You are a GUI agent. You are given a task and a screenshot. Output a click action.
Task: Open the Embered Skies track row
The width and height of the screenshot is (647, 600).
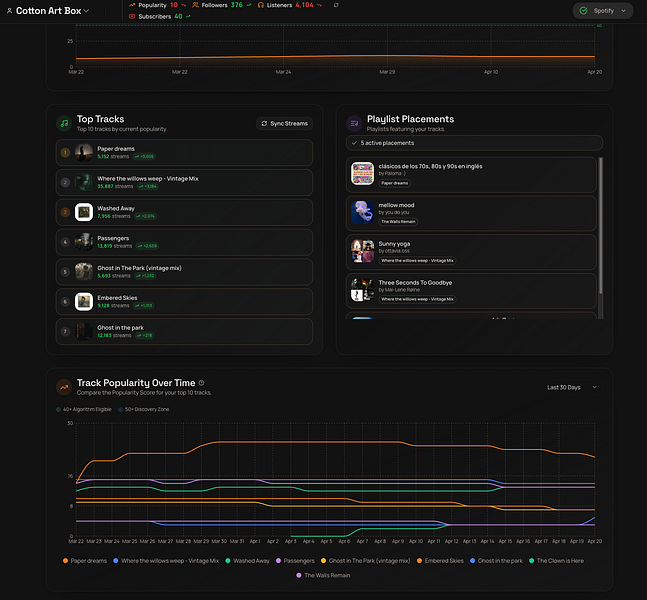(184, 301)
